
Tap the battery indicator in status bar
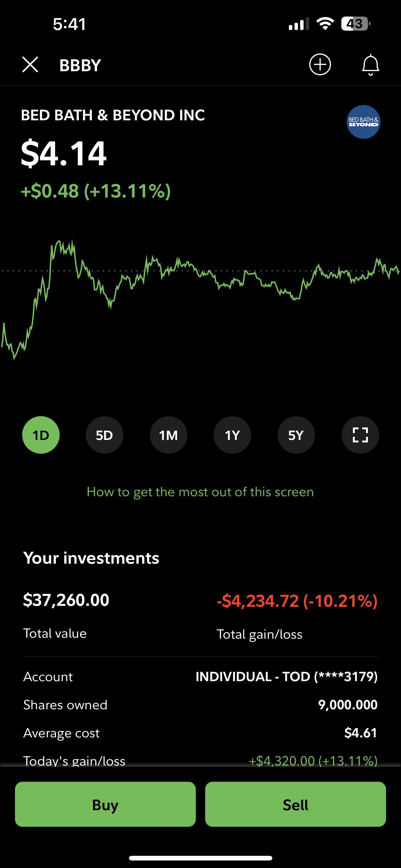click(355, 24)
